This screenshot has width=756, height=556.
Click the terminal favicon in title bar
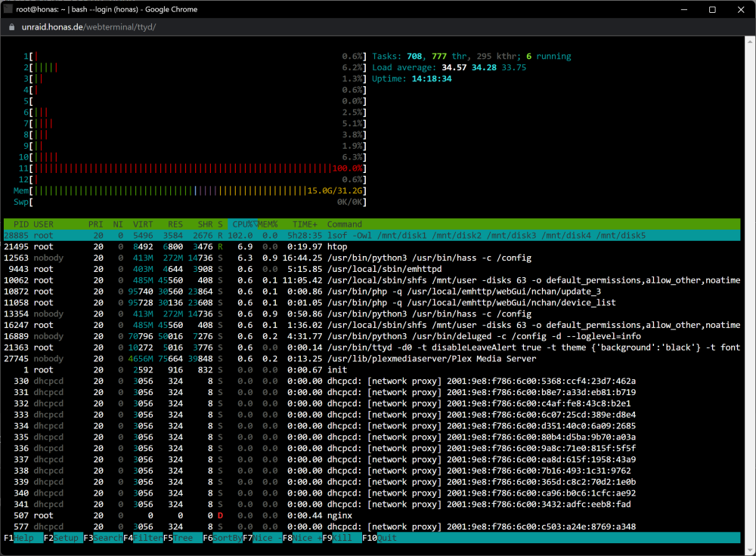(8, 9)
